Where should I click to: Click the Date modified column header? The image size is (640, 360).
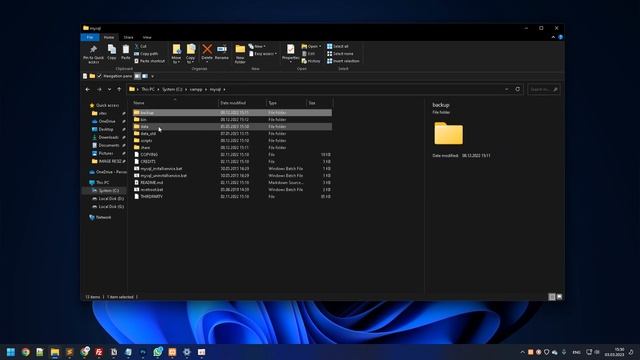(x=242, y=103)
